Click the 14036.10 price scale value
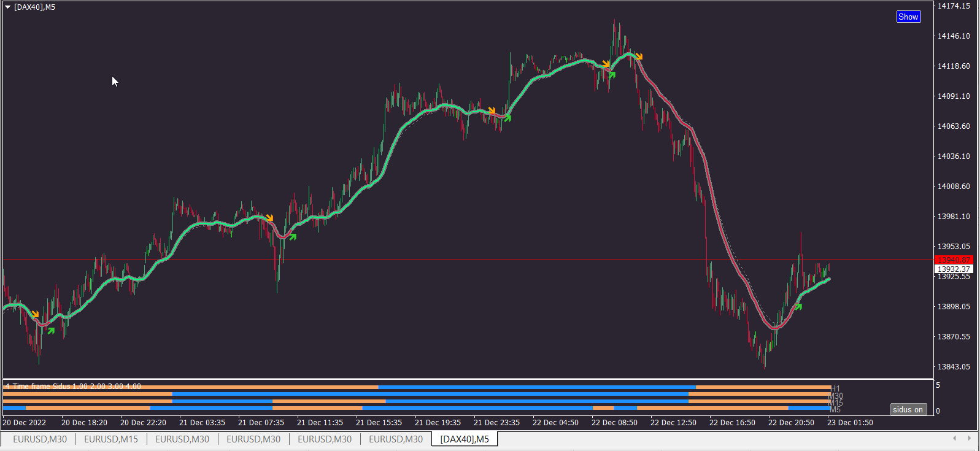Viewport: 980px width, 451px height. click(x=954, y=156)
